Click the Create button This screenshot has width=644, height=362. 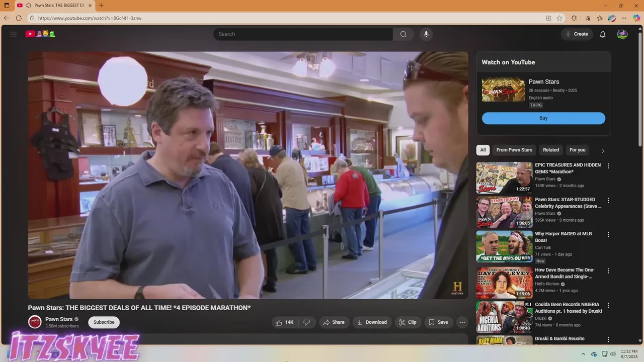point(577,34)
